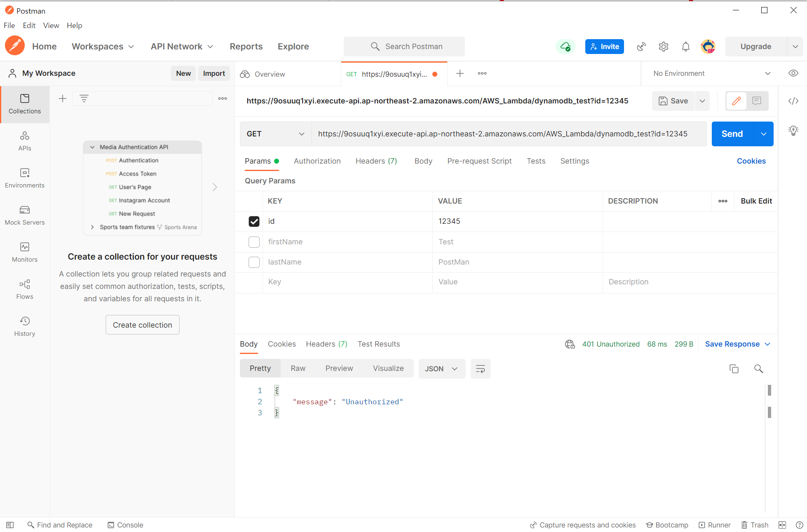Open collections panel more options
The height and width of the screenshot is (532, 807).
[223, 98]
